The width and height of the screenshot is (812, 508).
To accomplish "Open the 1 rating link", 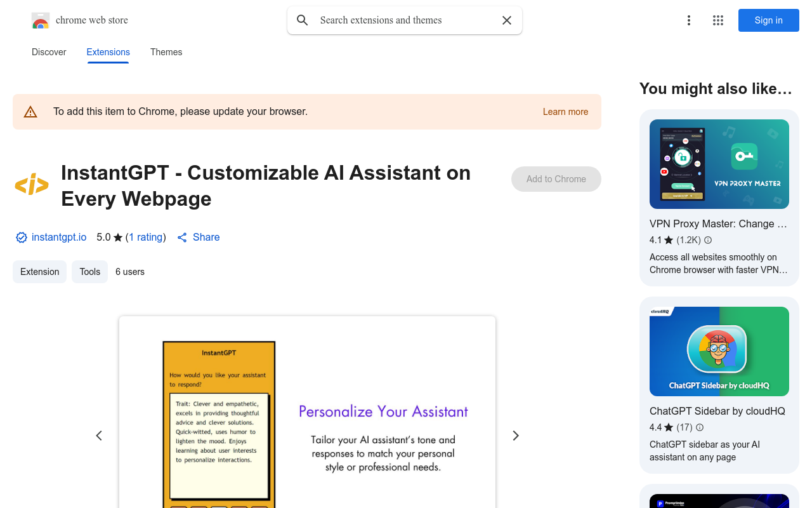I will pos(146,237).
